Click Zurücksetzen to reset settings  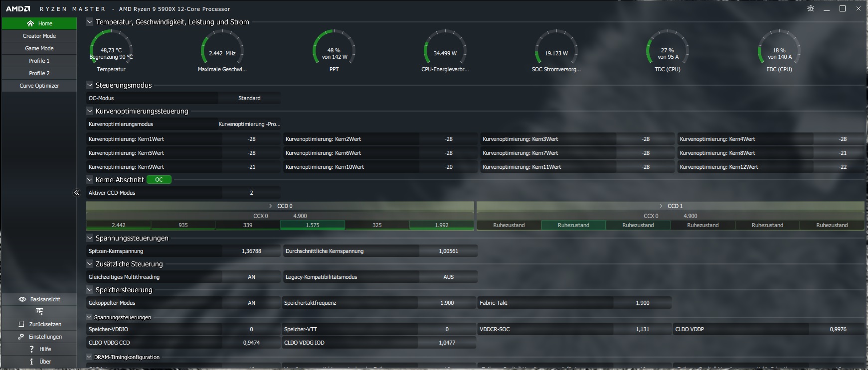pos(39,324)
